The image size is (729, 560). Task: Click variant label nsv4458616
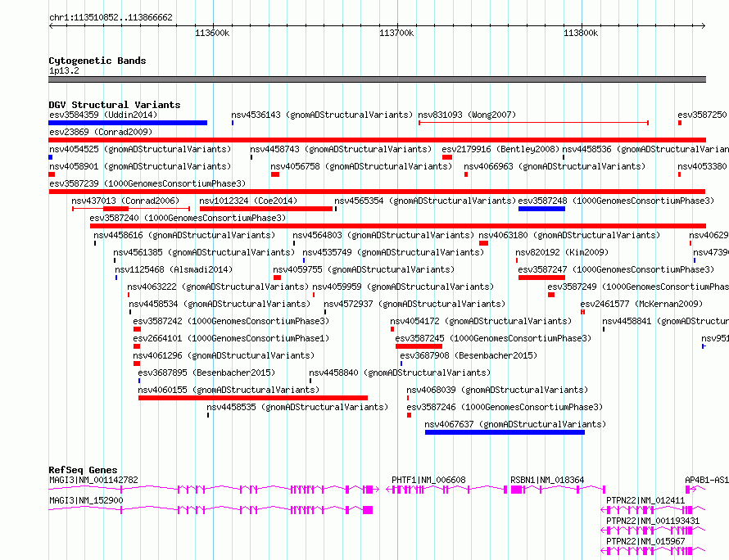point(184,235)
